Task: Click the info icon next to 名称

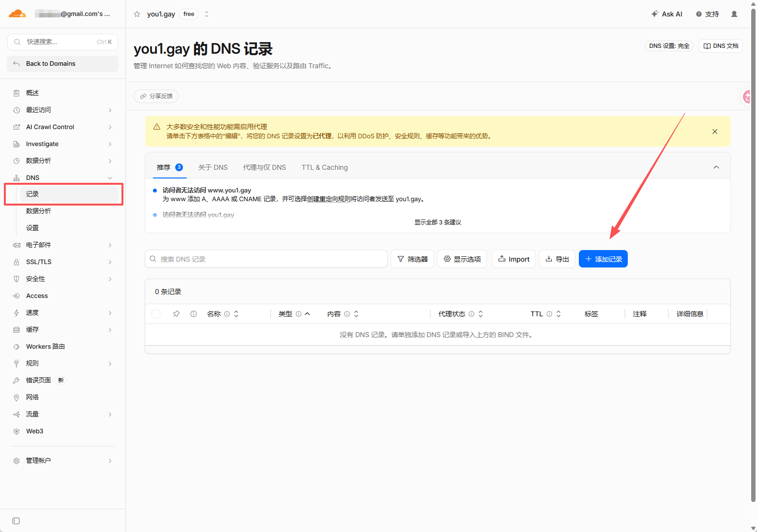Action: 227,314
